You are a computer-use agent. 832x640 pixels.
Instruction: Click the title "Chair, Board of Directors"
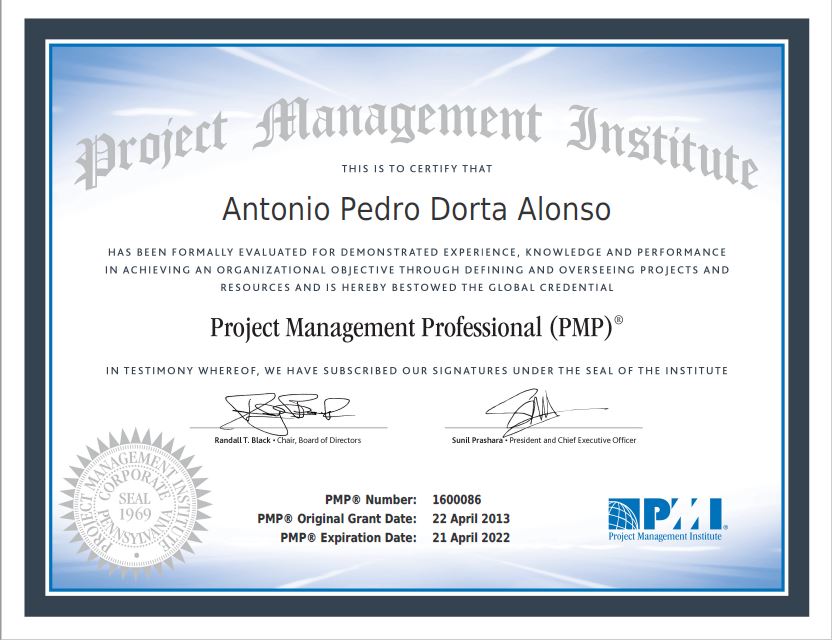[319, 440]
